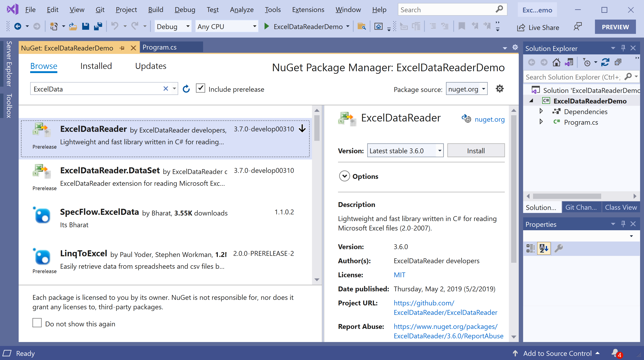Expand the Dependencies tree node
This screenshot has width=644, height=360.
click(x=541, y=111)
